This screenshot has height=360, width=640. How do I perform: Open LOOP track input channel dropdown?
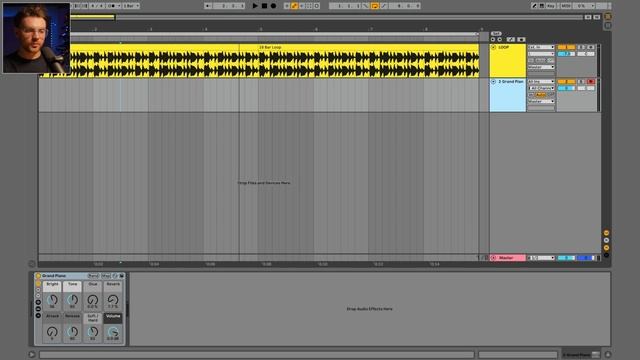[x=541, y=54]
